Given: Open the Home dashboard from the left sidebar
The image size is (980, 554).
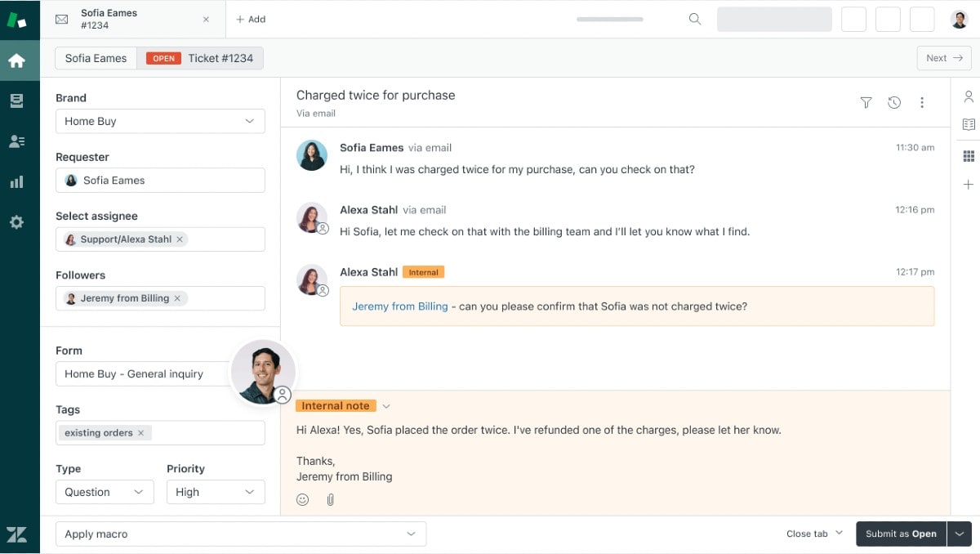Looking at the screenshot, I should [x=19, y=60].
